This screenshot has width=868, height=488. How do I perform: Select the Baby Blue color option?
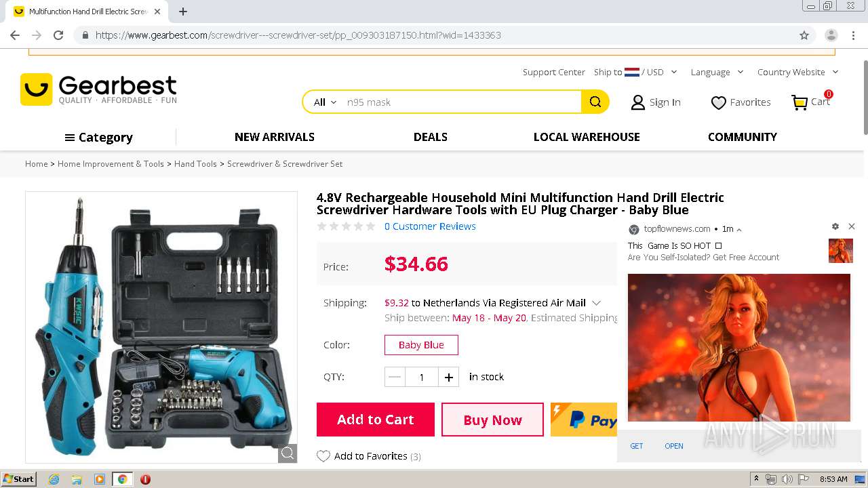(x=421, y=345)
